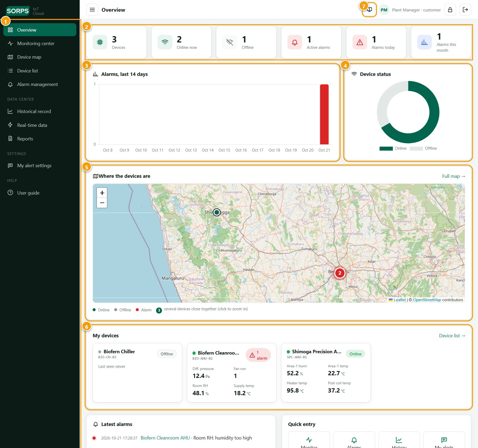Viewport: 478px width, 448px height.
Task: Follow the Full map link
Action: coord(454,176)
